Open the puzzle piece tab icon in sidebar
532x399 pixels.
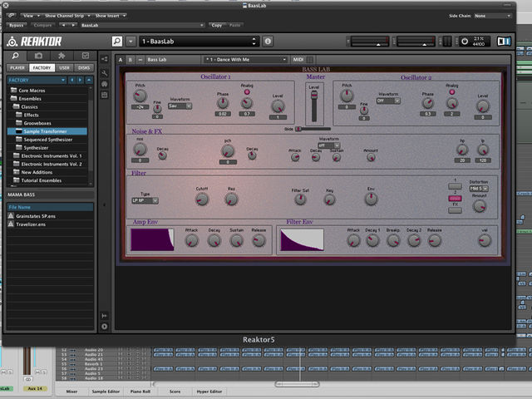point(62,56)
